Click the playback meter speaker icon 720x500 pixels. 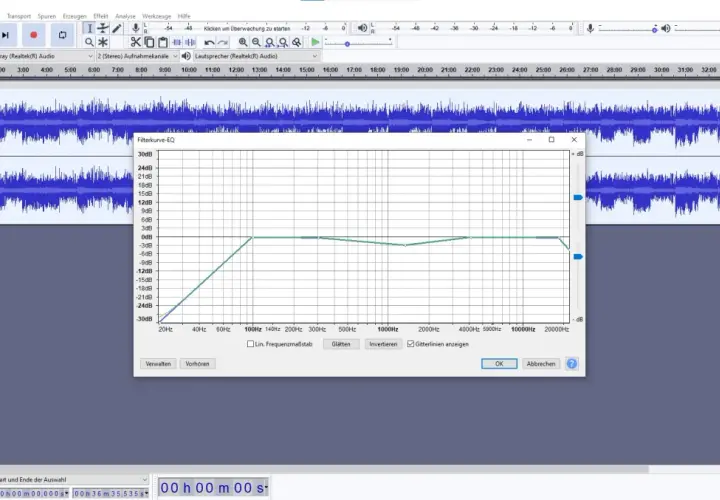tap(362, 28)
